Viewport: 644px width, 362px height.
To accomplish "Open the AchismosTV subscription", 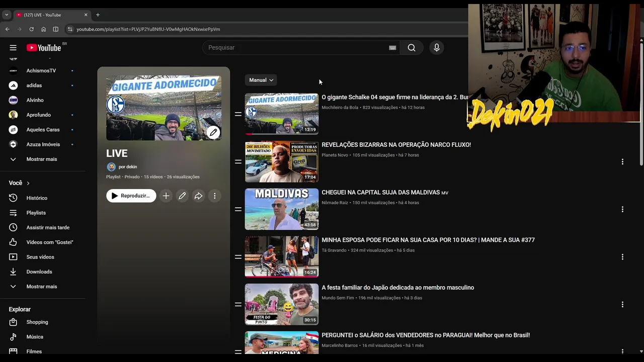I will (41, 71).
